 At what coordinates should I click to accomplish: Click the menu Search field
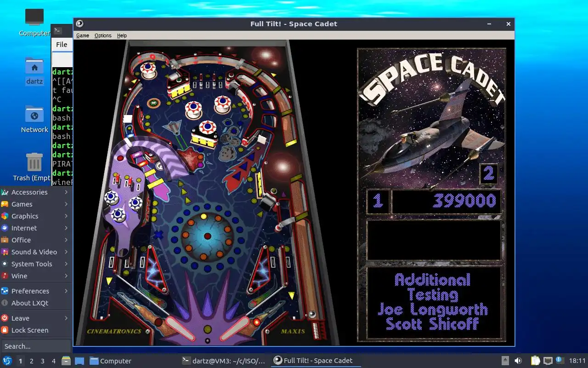click(36, 346)
